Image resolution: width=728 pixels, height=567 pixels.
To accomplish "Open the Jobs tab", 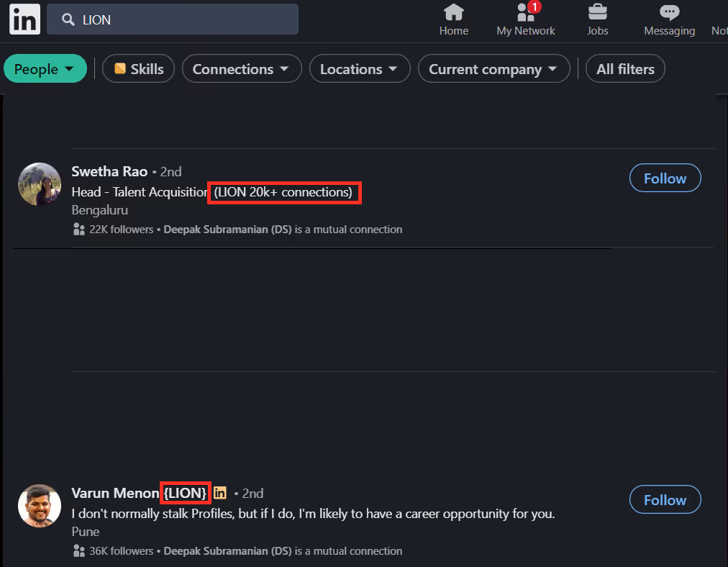I will tap(598, 19).
